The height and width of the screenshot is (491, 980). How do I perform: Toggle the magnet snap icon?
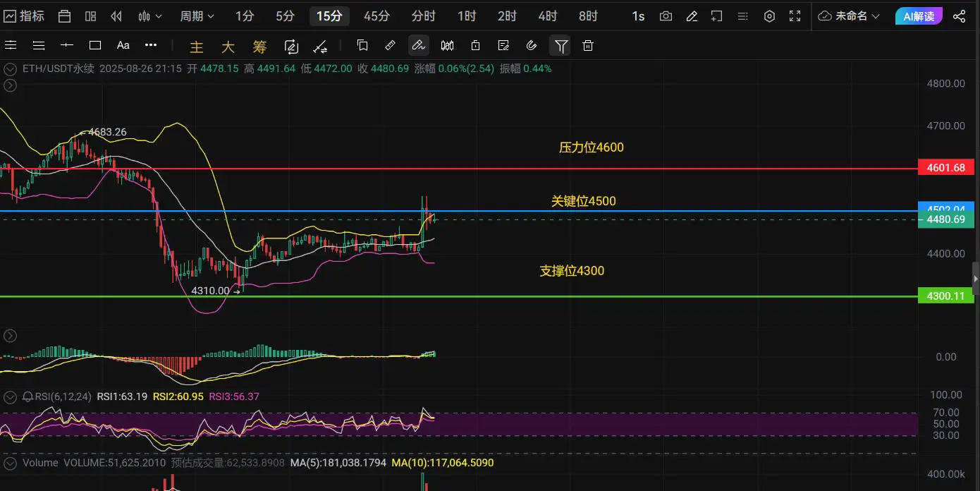532,46
